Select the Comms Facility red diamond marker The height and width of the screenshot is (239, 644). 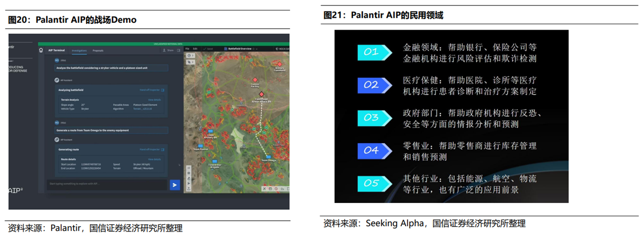(255, 80)
